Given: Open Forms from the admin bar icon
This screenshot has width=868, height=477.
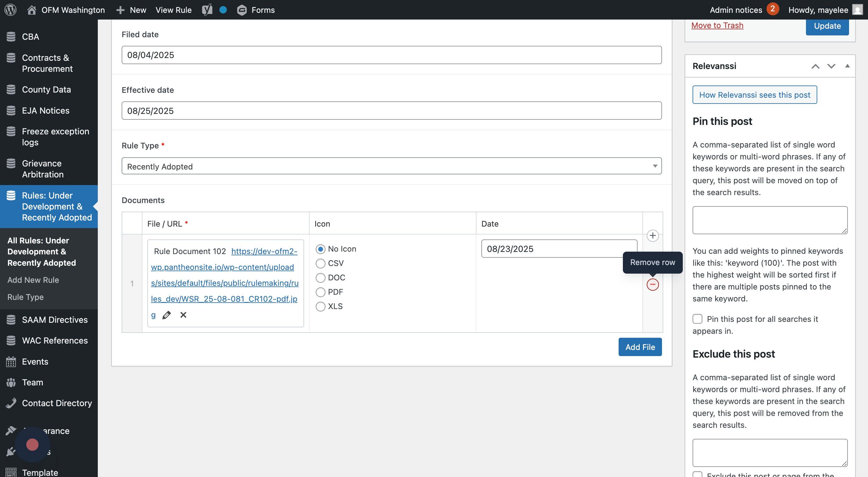Looking at the screenshot, I should [x=242, y=10].
